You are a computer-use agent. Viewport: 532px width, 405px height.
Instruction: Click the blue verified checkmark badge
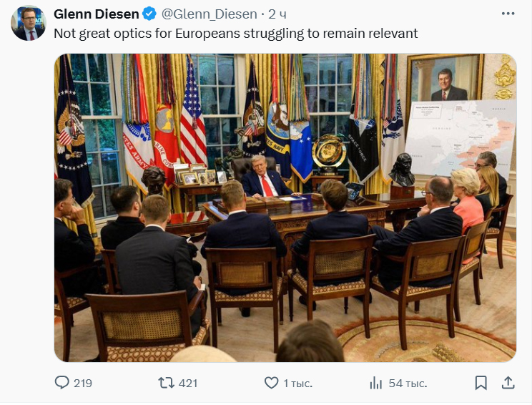tap(149, 14)
